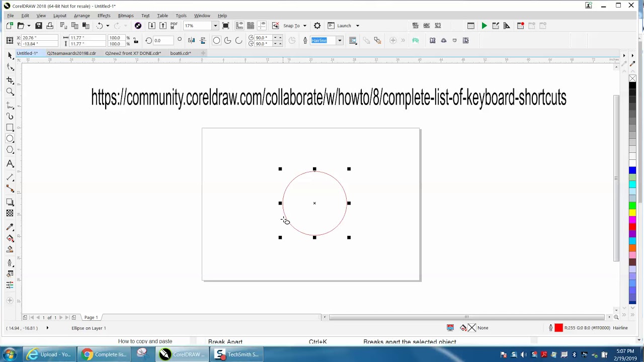Select the Text tool
Screen dimensions: 644x362
tap(10, 163)
